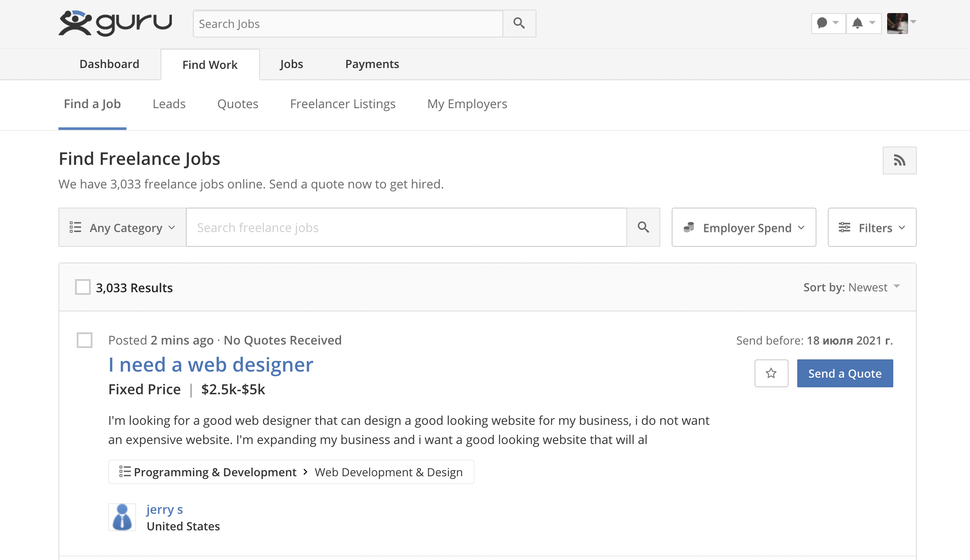Image resolution: width=970 pixels, height=560 pixels.
Task: Open the Filters dropdown
Action: pos(872,228)
